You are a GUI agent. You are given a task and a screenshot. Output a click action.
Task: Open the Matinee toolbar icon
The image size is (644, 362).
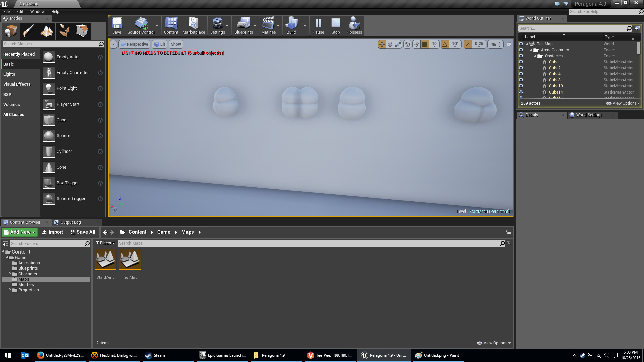pos(268,25)
